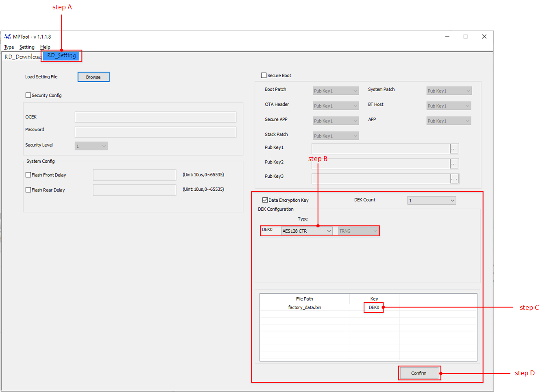Screen dimensions: 543x392
Task: Open the Type menu
Action: pos(9,47)
